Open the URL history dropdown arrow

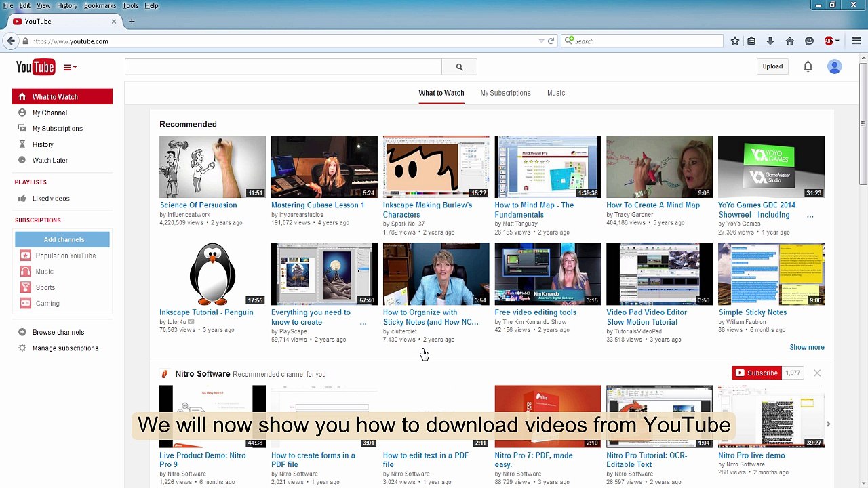pos(541,41)
